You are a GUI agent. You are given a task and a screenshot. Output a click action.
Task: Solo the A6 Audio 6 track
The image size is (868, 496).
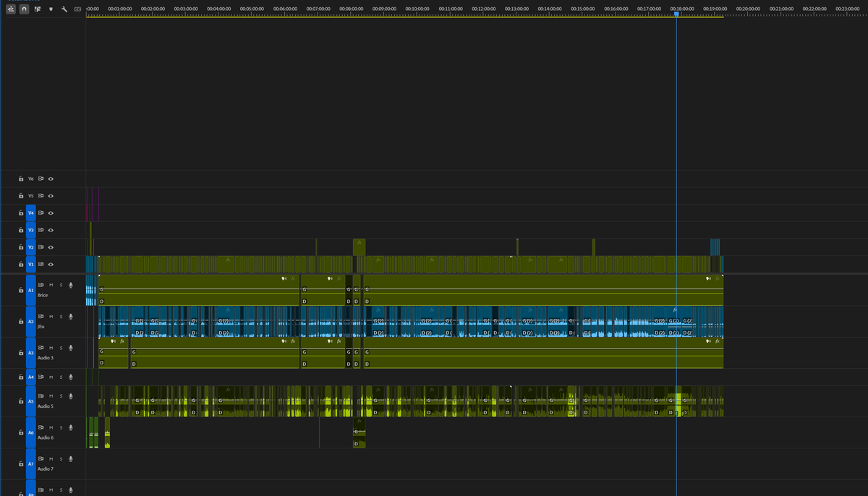point(61,427)
